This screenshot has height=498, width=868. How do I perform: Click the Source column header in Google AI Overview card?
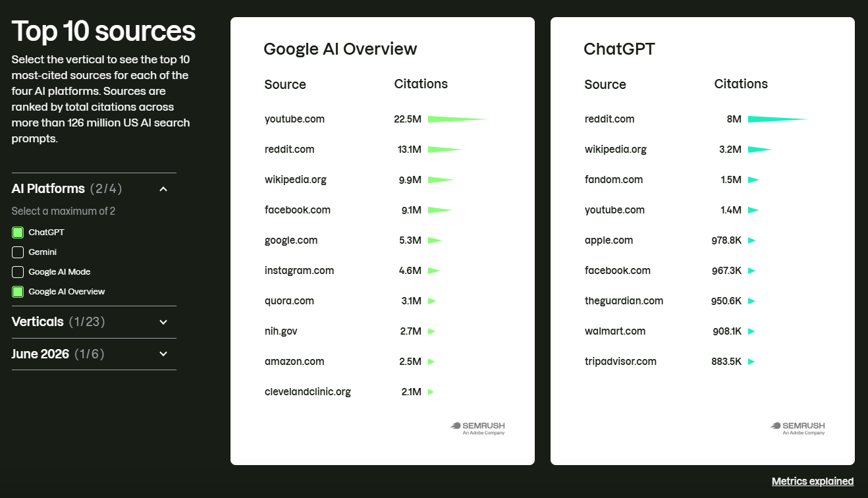coord(285,85)
